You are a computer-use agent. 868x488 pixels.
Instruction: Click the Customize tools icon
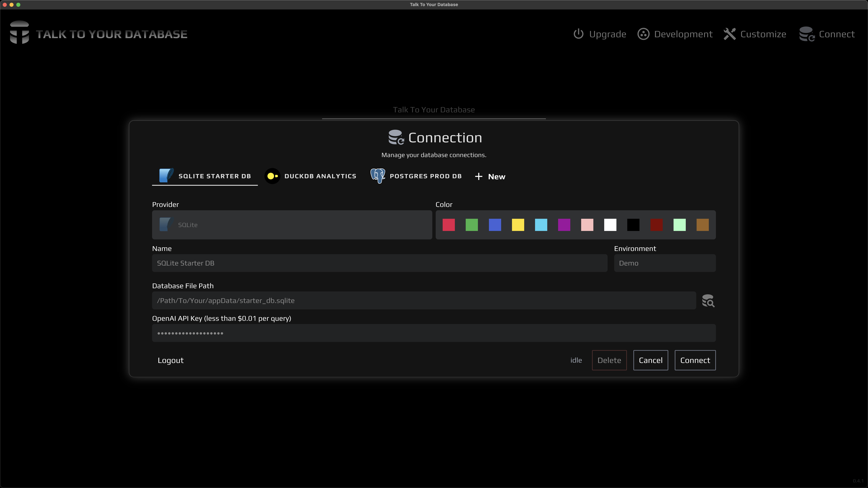(729, 34)
